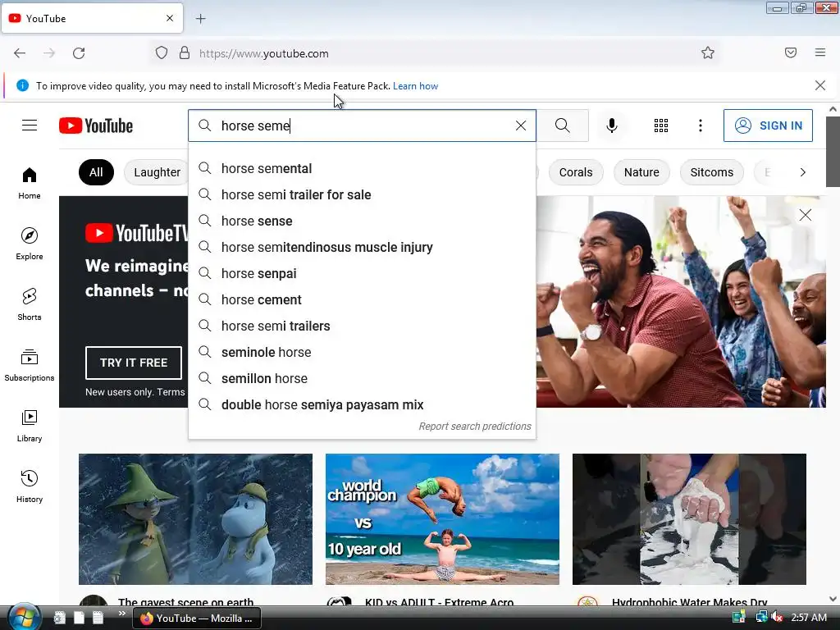View site security lock info
840x630 pixels.
185,53
